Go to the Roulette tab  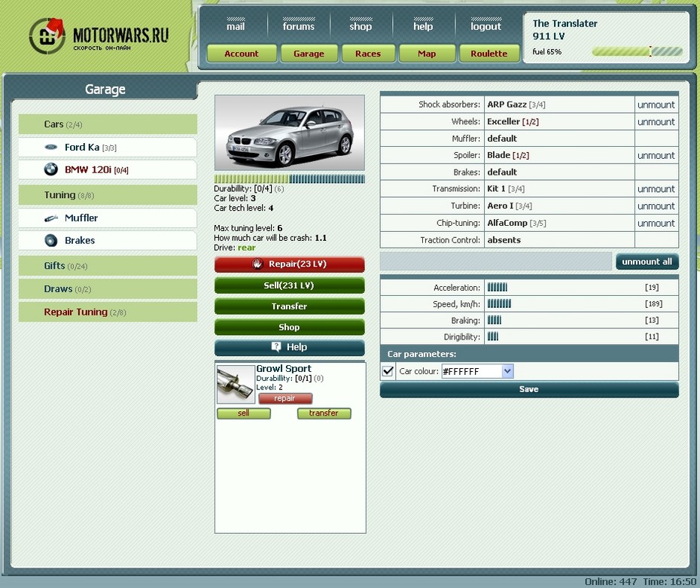(x=489, y=53)
